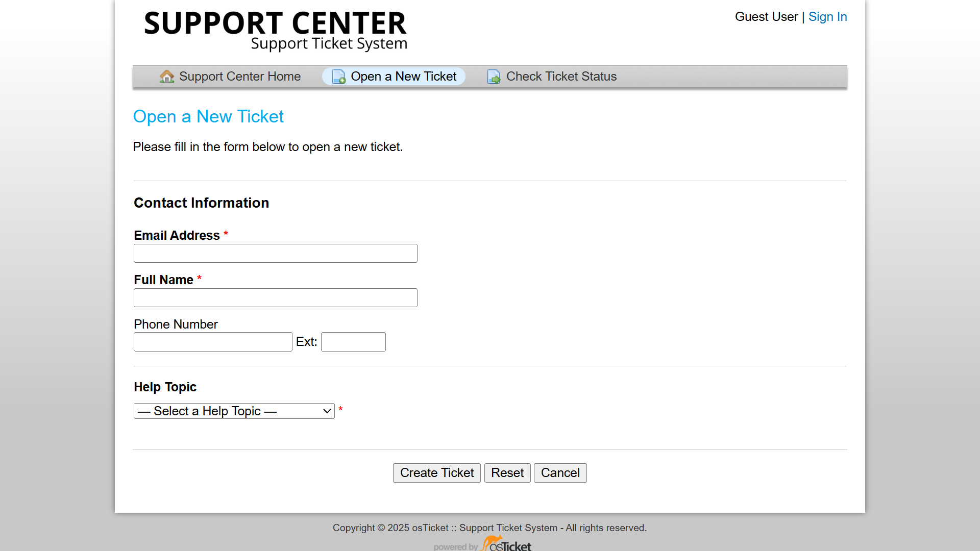Click the Contact Information section title
The width and height of the screenshot is (980, 551).
[201, 203]
